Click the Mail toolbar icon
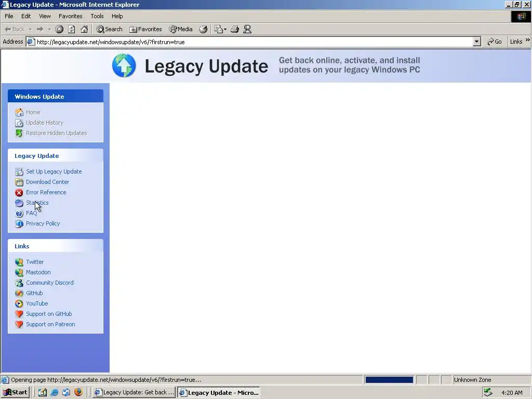532x399 pixels. click(219, 29)
